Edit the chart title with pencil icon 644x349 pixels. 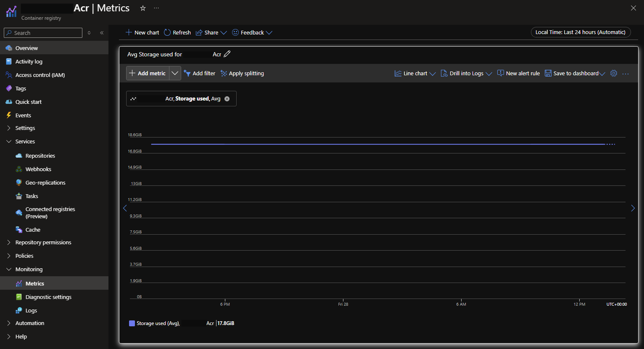pos(227,54)
